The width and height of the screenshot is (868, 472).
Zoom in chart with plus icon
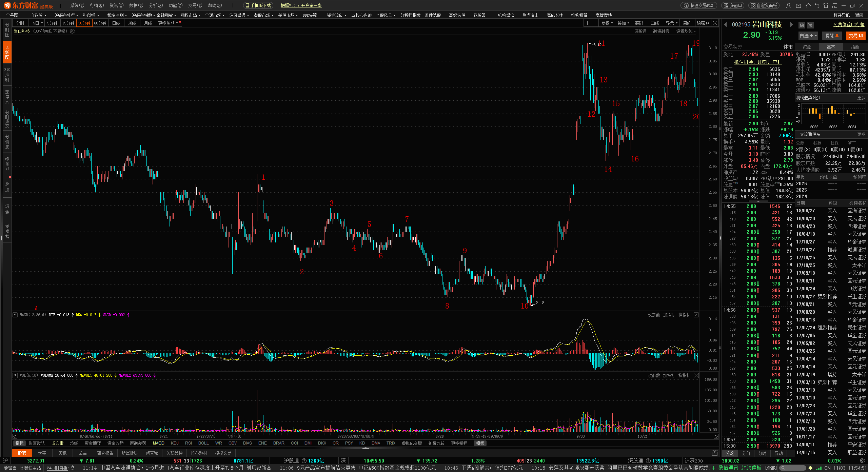(x=587, y=23)
